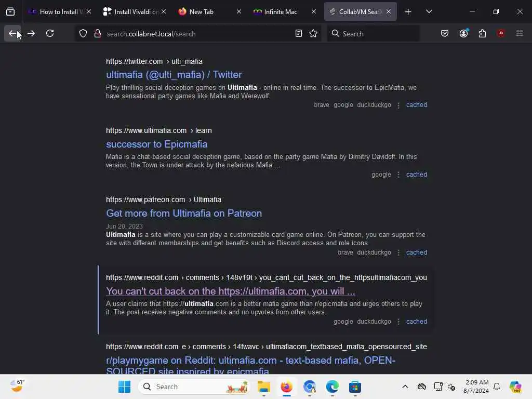Viewport: 532px width, 399px height.
Task: Click the Firefox icon in the taskbar
Action: (x=287, y=387)
